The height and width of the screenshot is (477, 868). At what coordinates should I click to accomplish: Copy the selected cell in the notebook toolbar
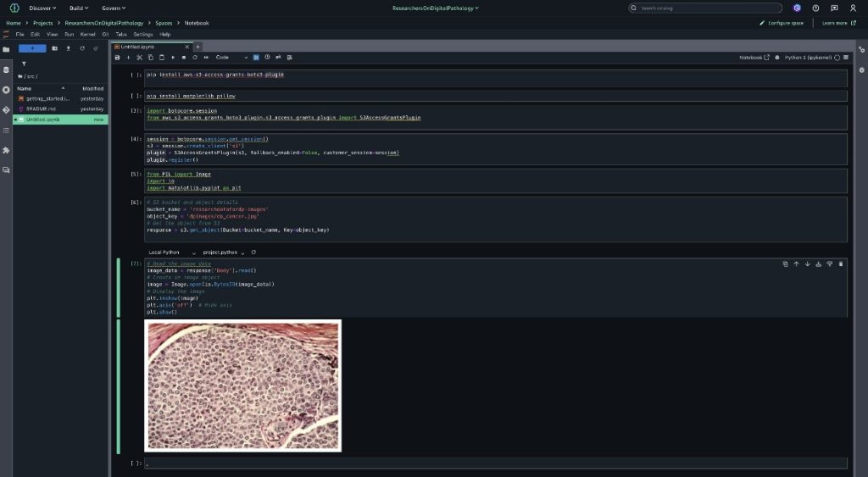click(151, 58)
